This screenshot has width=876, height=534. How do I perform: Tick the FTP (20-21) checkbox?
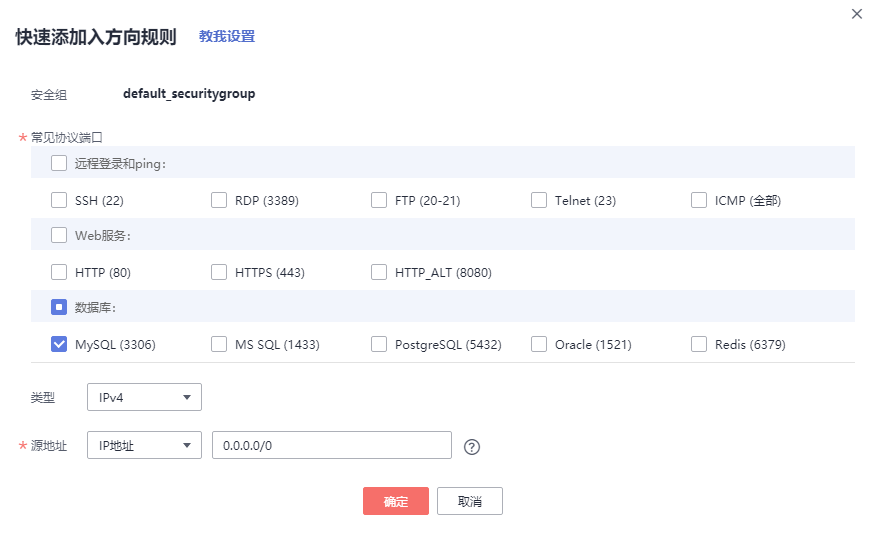click(x=379, y=200)
